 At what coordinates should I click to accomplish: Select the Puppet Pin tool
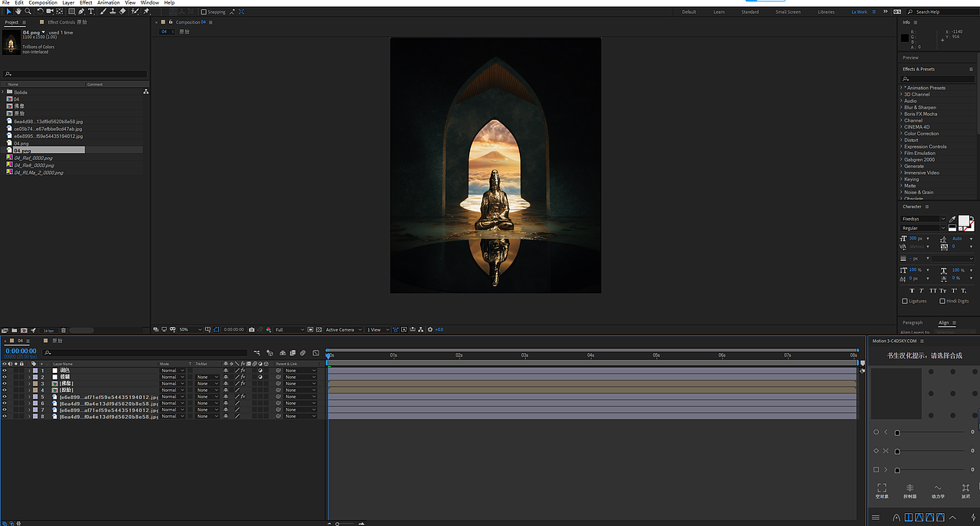146,11
